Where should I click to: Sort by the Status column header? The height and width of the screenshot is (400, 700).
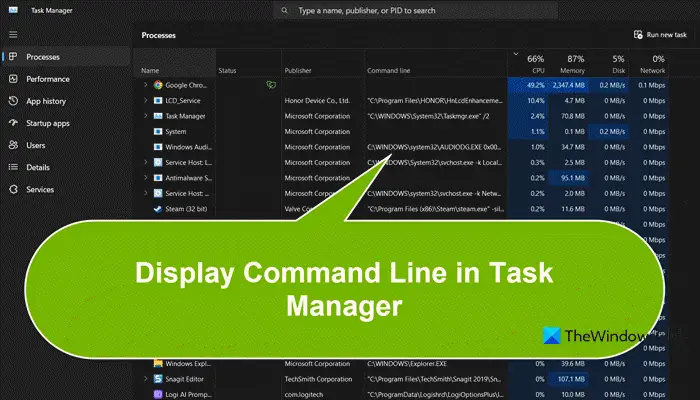[249, 63]
